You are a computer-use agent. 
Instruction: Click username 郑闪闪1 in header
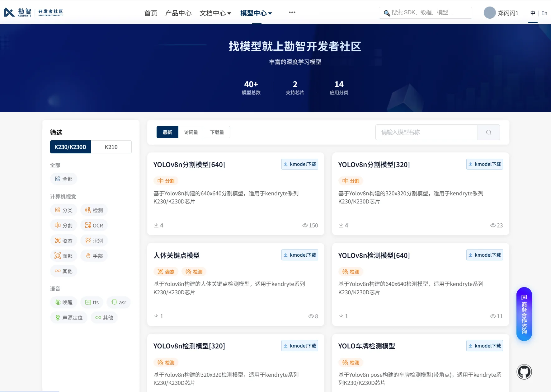pyautogui.click(x=508, y=13)
